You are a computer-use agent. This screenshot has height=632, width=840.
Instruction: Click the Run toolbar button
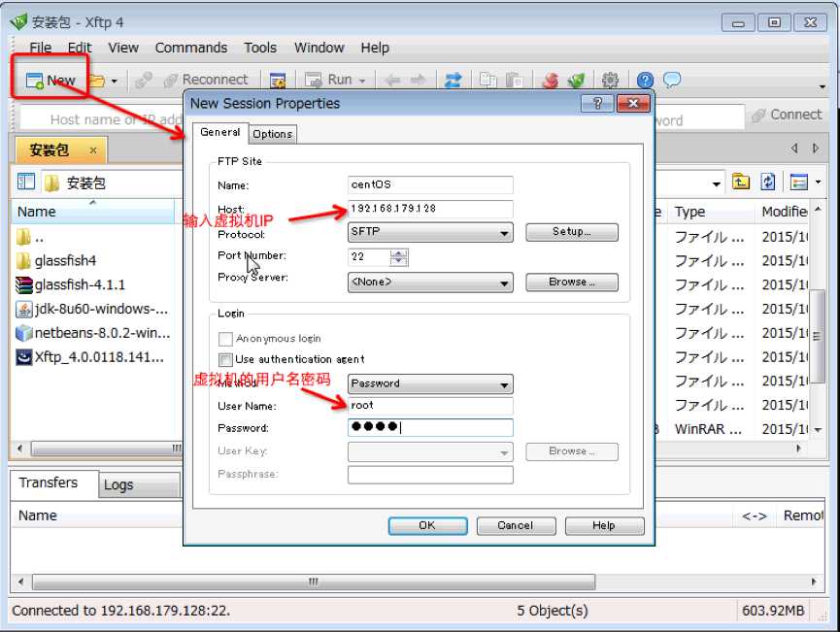(328, 80)
